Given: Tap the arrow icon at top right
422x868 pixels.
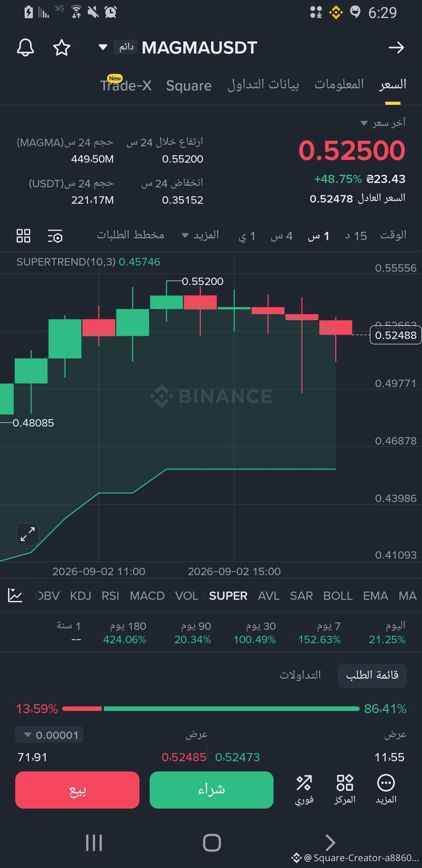Looking at the screenshot, I should point(396,48).
